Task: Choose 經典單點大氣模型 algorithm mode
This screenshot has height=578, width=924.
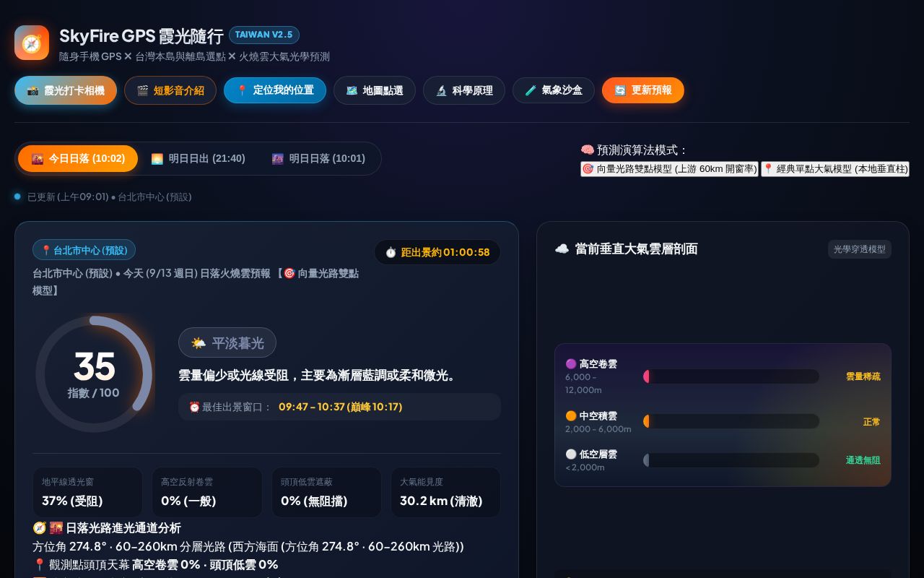Action: tap(834, 169)
